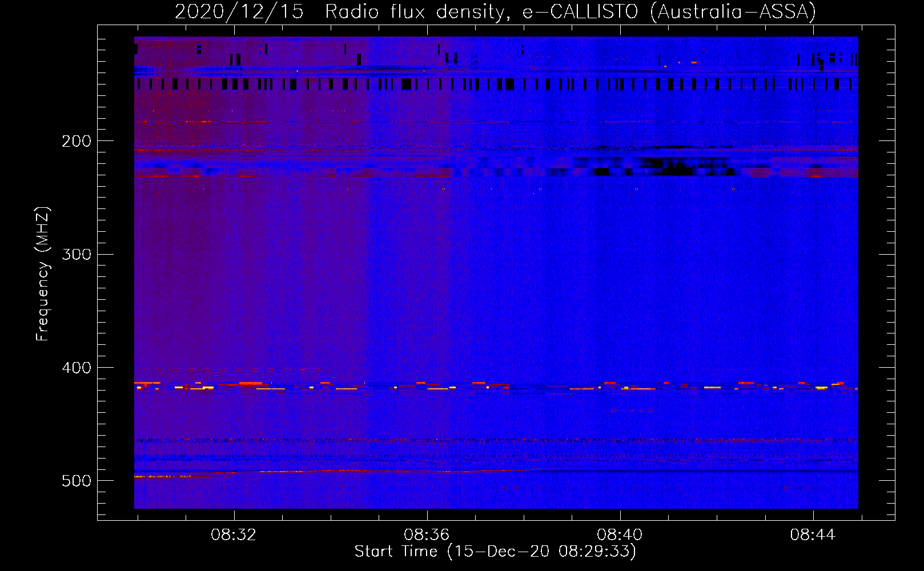Click the 200 frequency tick label

tap(77, 141)
